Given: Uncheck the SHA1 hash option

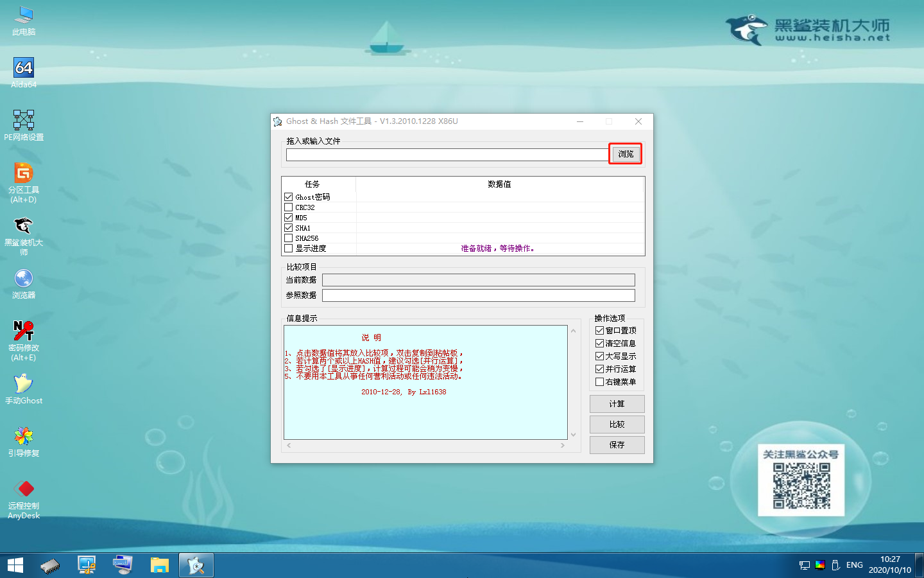Looking at the screenshot, I should coord(288,227).
